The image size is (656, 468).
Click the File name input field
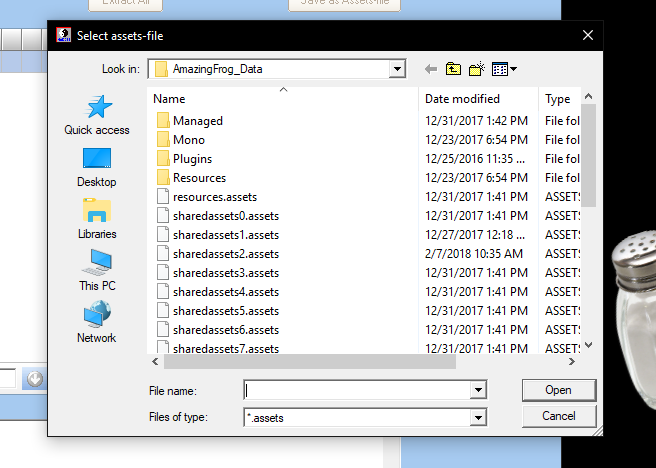point(357,391)
